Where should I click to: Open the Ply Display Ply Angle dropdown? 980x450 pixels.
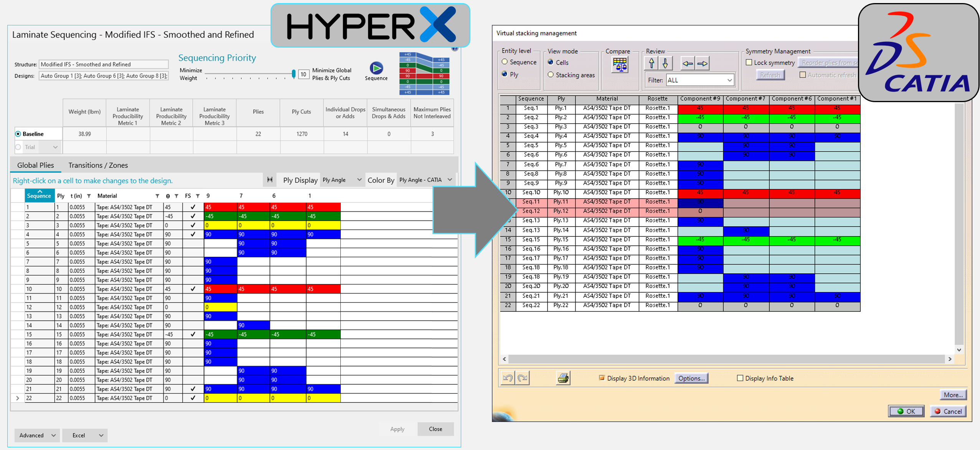[x=342, y=180]
